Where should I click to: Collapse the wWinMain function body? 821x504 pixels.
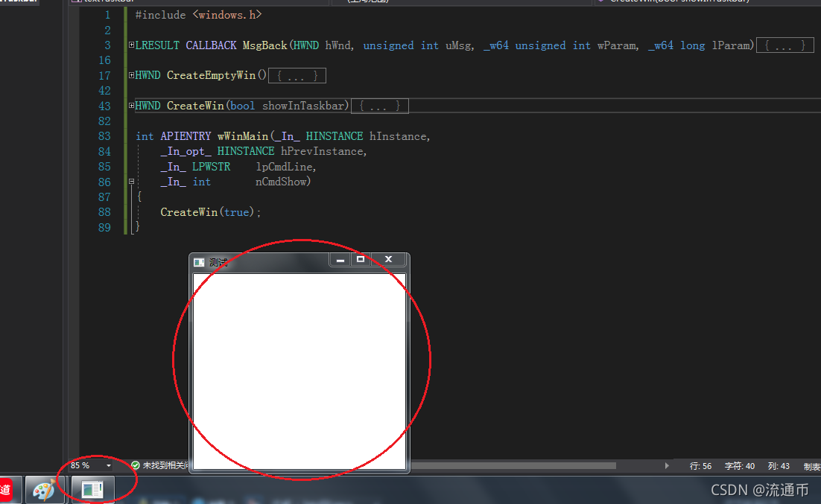131,182
